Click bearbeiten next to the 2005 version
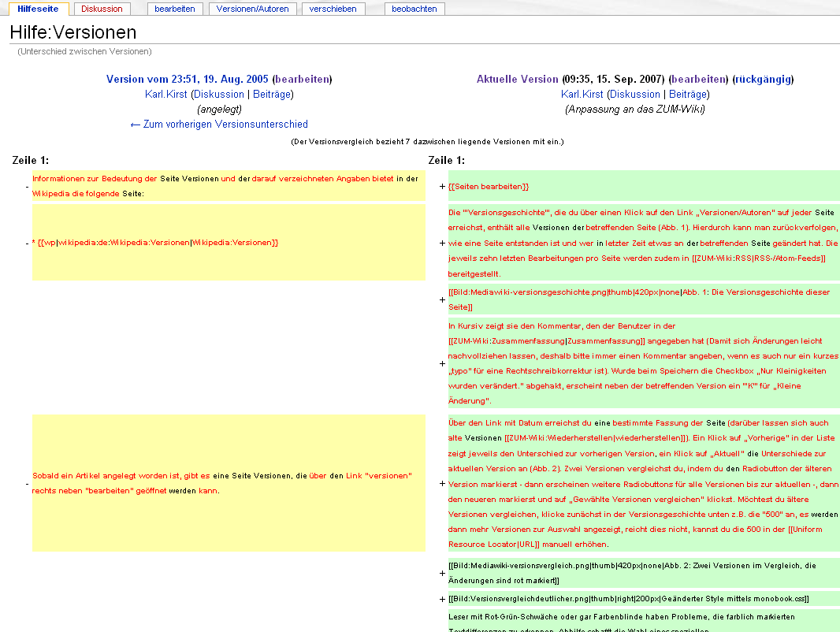The width and height of the screenshot is (840, 632). coord(302,80)
